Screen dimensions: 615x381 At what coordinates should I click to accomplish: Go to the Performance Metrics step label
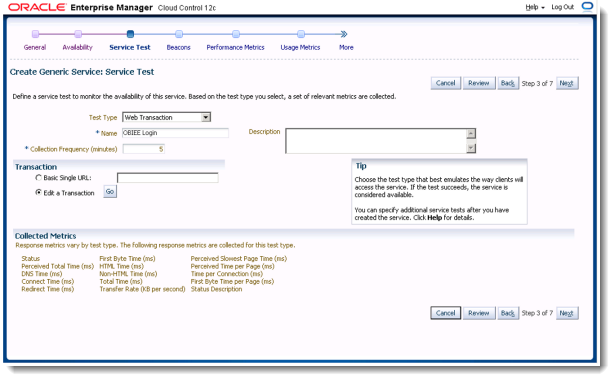235,47
